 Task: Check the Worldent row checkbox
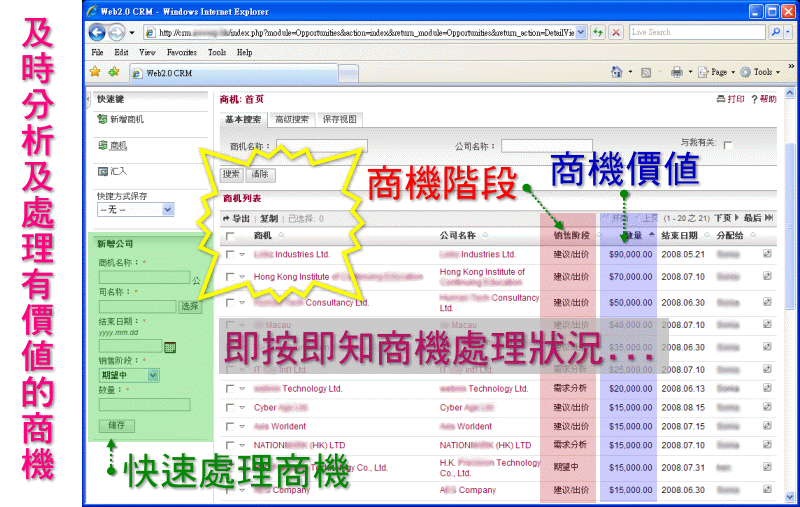coord(230,426)
